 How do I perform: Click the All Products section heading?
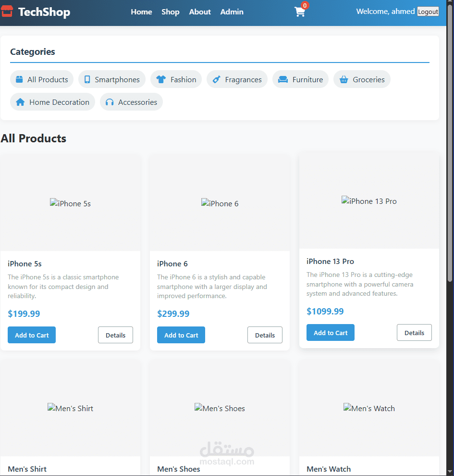(33, 138)
